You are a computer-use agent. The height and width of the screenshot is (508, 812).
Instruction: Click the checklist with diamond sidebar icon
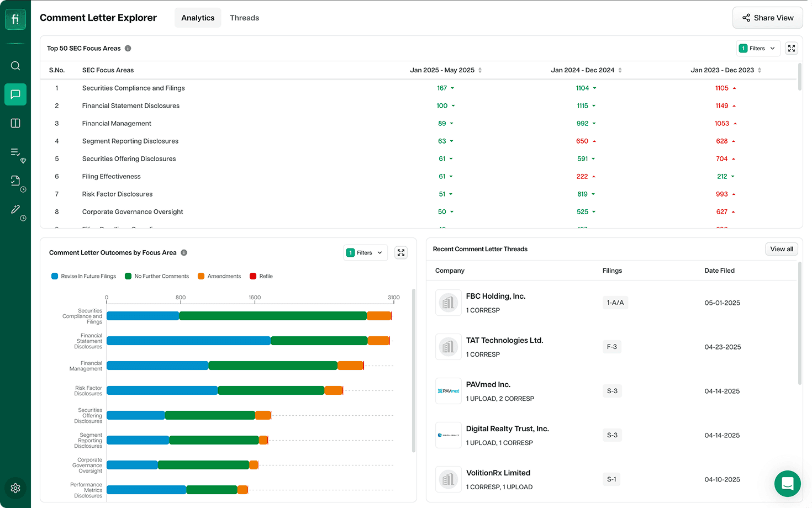click(18, 155)
